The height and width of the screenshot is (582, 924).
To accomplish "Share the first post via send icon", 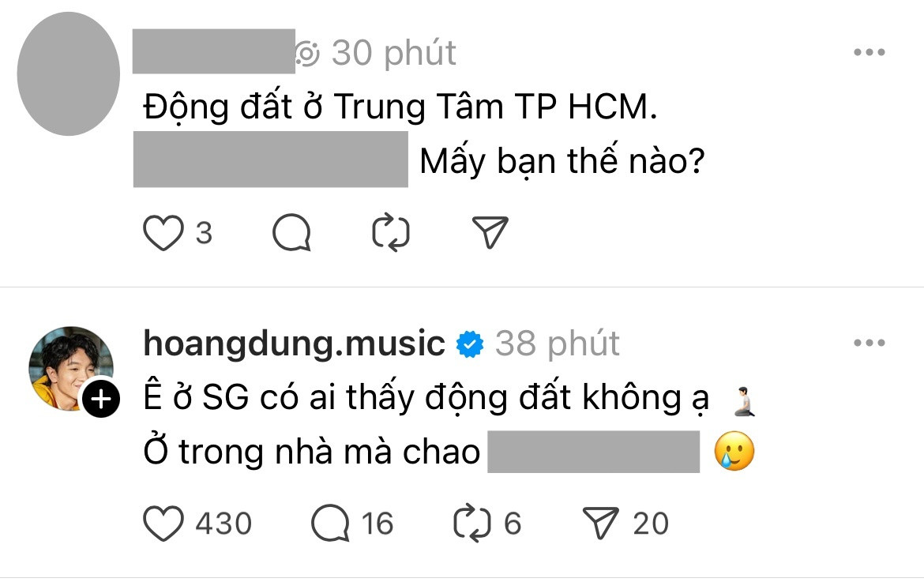I will 490,232.
